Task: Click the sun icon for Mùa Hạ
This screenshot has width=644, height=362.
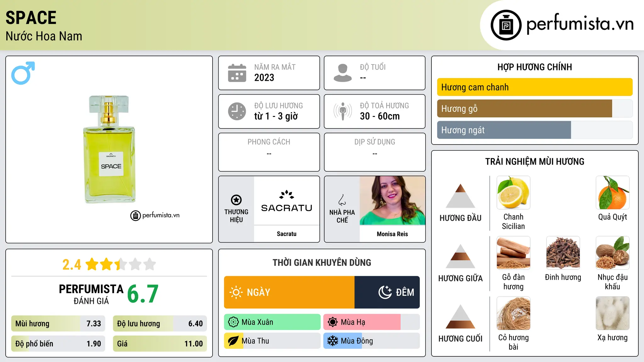Action: [x=333, y=322]
